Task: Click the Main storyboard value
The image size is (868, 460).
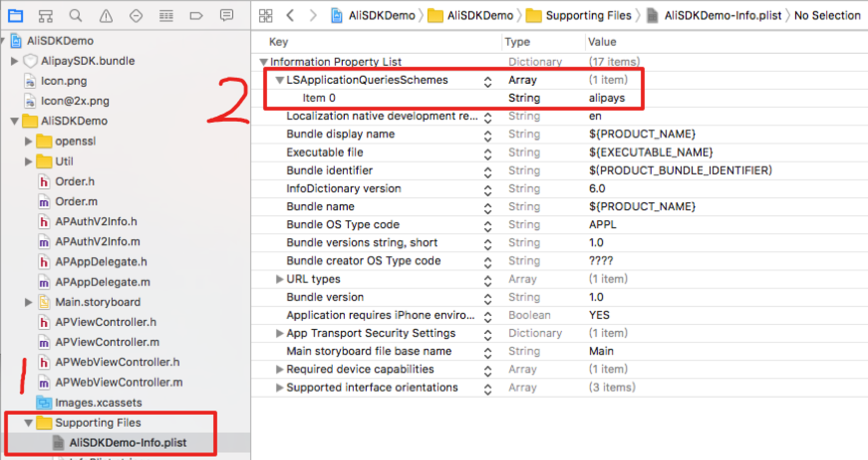Action: pos(601,351)
